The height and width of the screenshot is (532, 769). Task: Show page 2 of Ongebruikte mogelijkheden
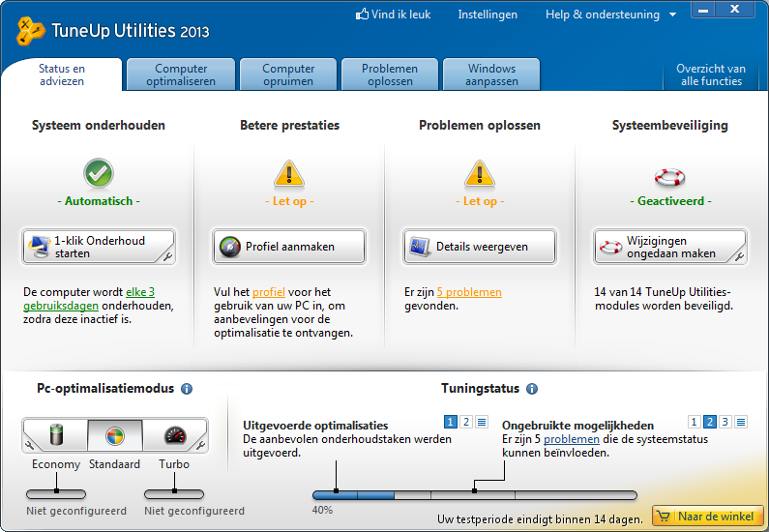coord(710,422)
